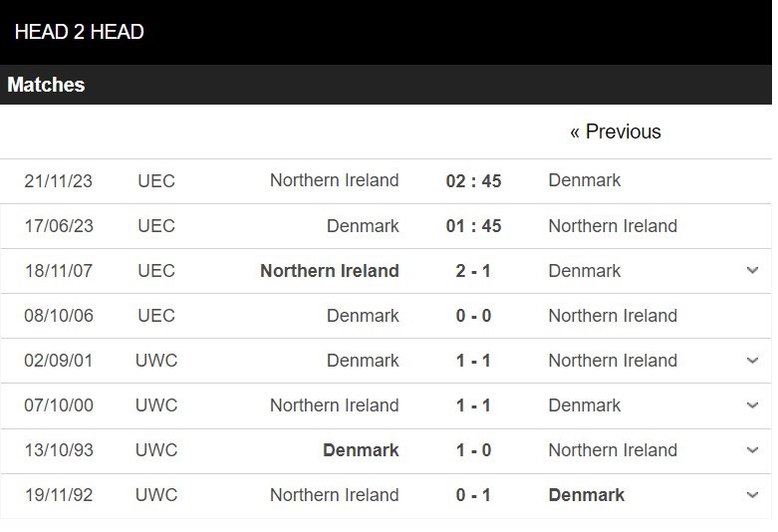Screen dimensions: 778x532
Task: Select bold Northern Ireland winner on 18/11/07
Action: (x=330, y=270)
